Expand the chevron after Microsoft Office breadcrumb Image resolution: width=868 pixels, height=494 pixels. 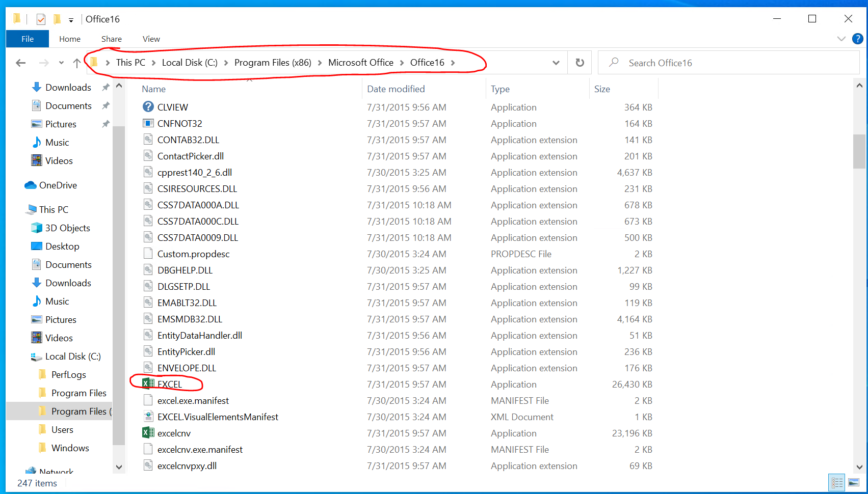pos(402,63)
